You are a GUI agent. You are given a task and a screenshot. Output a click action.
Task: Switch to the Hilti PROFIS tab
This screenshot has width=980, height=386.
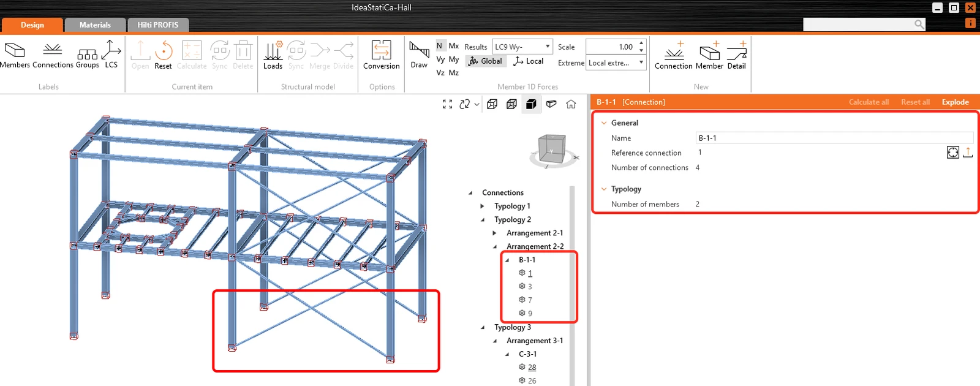coord(158,25)
